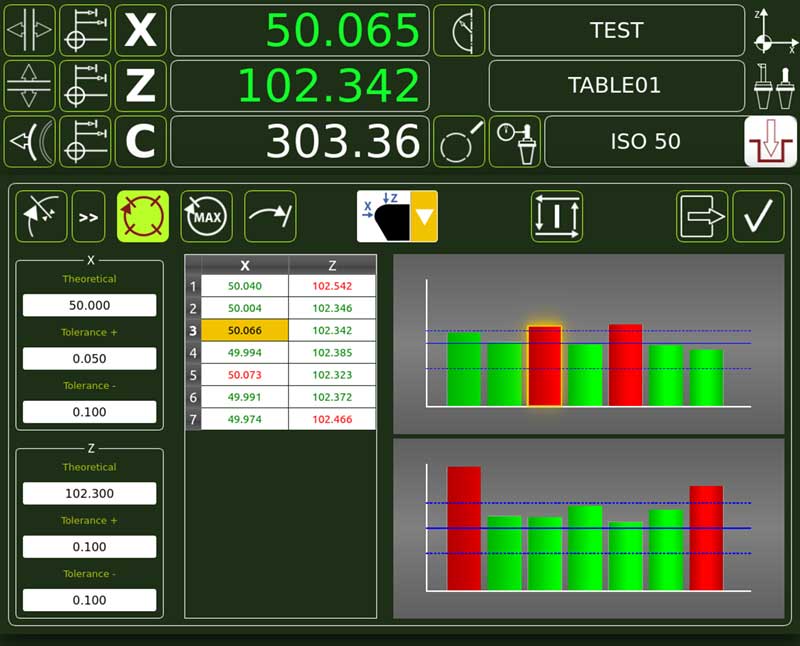800x646 pixels.
Task: Click the fit-to-frame arrows icon
Action: tap(557, 216)
